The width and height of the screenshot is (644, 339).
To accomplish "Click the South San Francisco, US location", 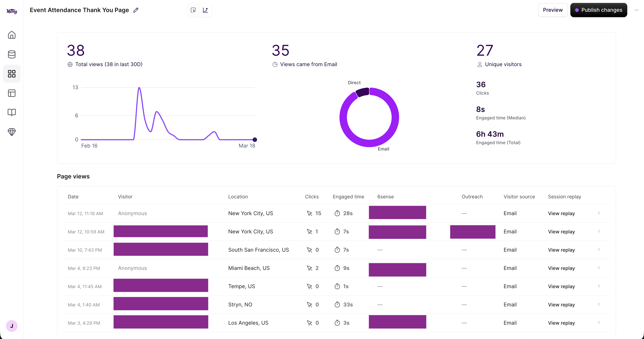I will point(258,250).
